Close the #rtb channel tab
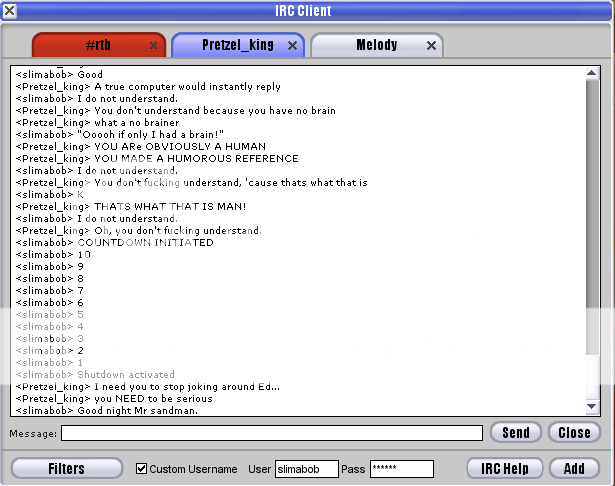The height and width of the screenshot is (486, 615). [153, 46]
